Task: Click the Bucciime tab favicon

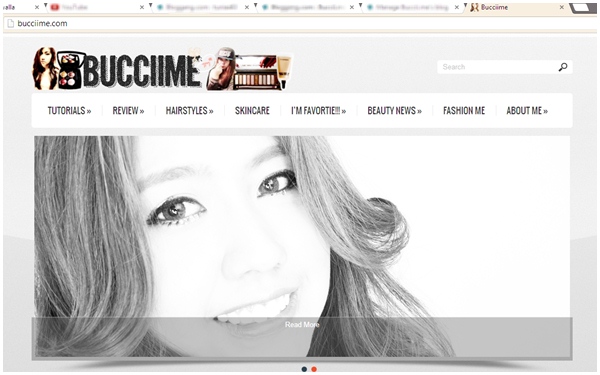Action: [x=474, y=7]
